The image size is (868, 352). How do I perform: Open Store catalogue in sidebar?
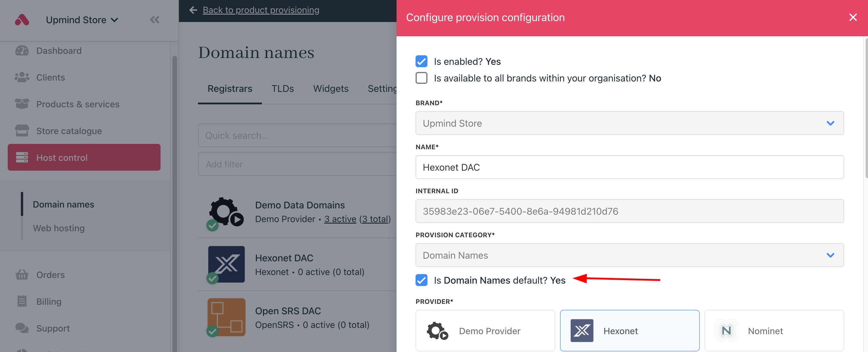[x=84, y=131]
